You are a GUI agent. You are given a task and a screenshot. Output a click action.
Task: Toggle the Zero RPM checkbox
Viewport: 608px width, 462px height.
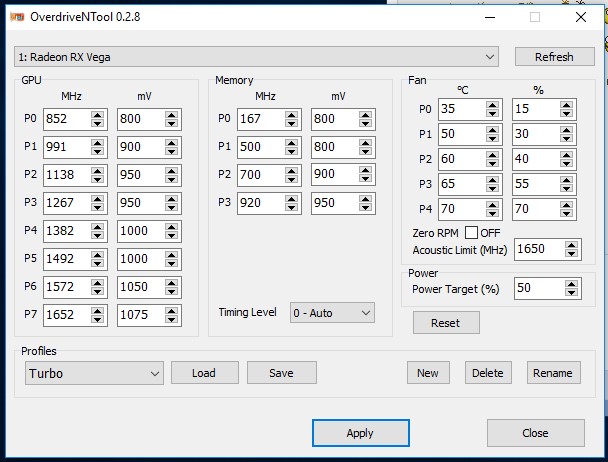pyautogui.click(x=471, y=233)
